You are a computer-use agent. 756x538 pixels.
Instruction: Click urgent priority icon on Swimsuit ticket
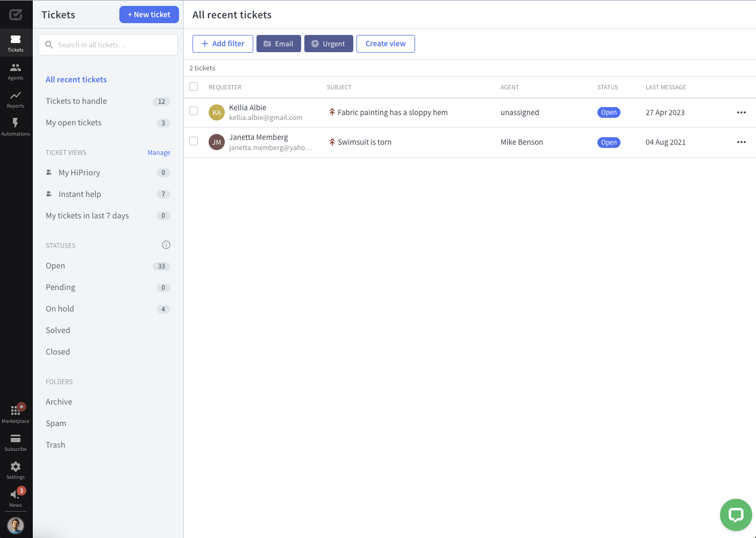click(x=332, y=142)
